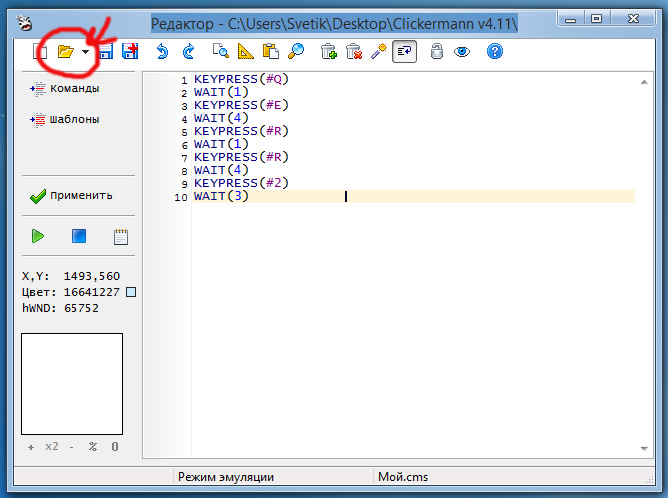This screenshot has height=498, width=668.
Task: Open the notepad log icon
Action: tap(121, 236)
